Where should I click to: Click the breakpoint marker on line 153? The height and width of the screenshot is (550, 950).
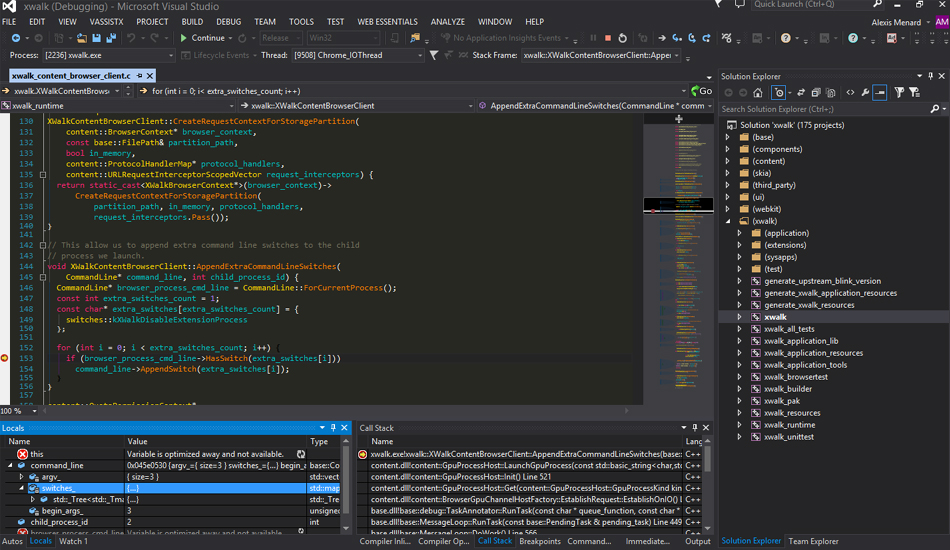pyautogui.click(x=4, y=358)
